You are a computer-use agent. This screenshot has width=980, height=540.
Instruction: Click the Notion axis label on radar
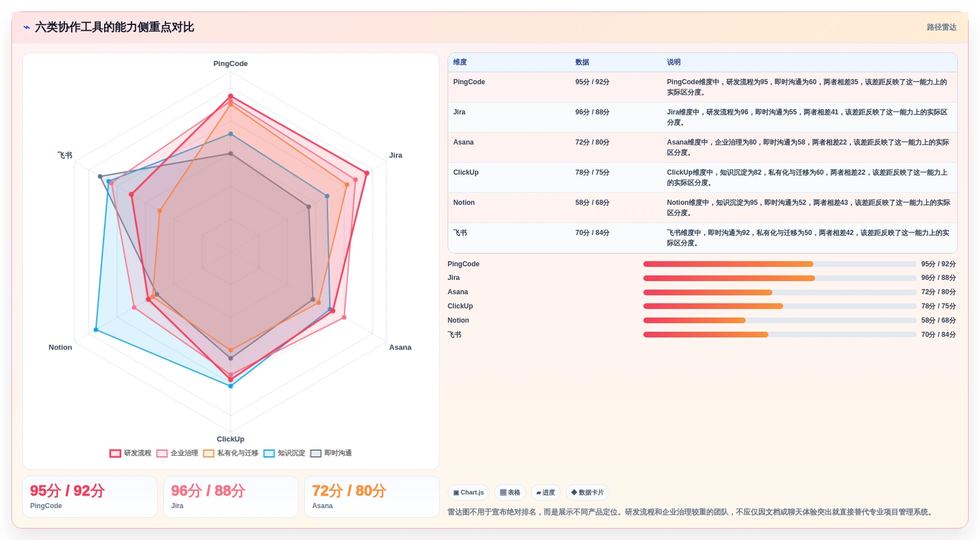pos(60,348)
